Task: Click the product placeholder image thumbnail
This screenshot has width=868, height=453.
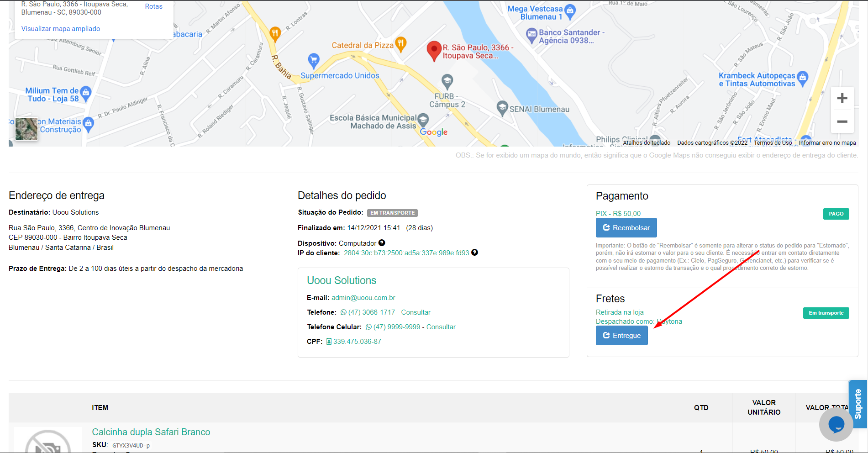Action: pyautogui.click(x=48, y=441)
